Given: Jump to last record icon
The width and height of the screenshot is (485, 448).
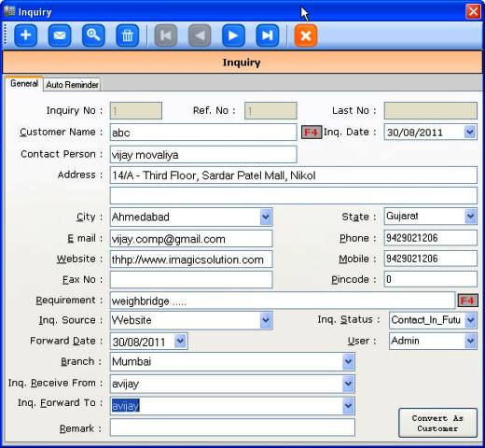Looking at the screenshot, I should (x=268, y=35).
